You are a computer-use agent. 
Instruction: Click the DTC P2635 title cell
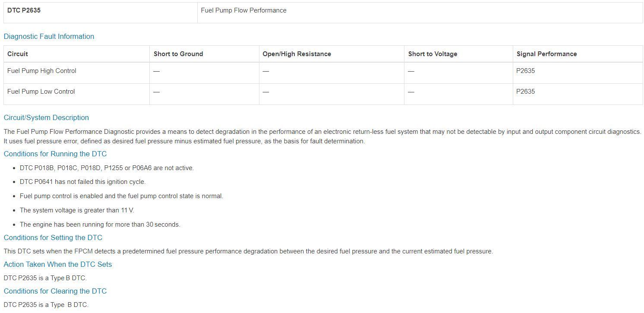click(x=24, y=10)
